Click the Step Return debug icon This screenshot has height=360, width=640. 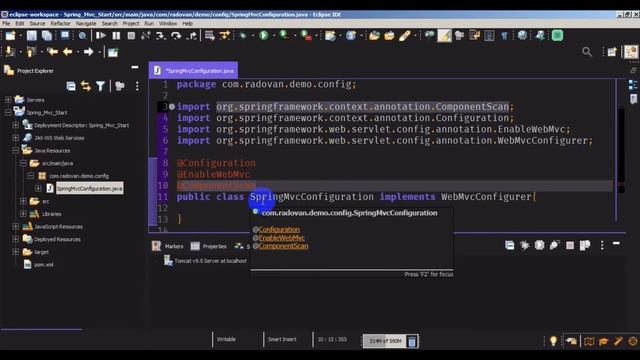pyautogui.click(x=191, y=36)
